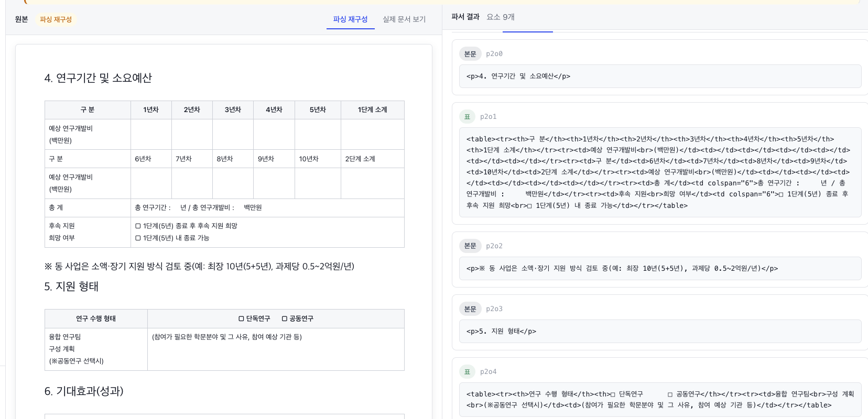Select the p2o1 element ID
This screenshot has height=419, width=868.
click(489, 117)
